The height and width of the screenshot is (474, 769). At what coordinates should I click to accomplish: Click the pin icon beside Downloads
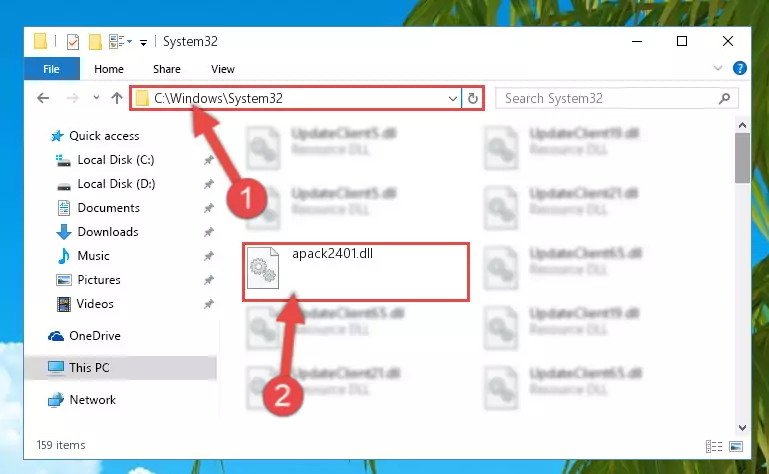click(208, 232)
